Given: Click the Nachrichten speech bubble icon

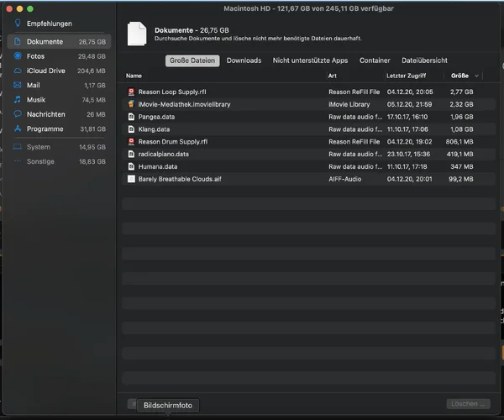Looking at the screenshot, I should 18,114.
